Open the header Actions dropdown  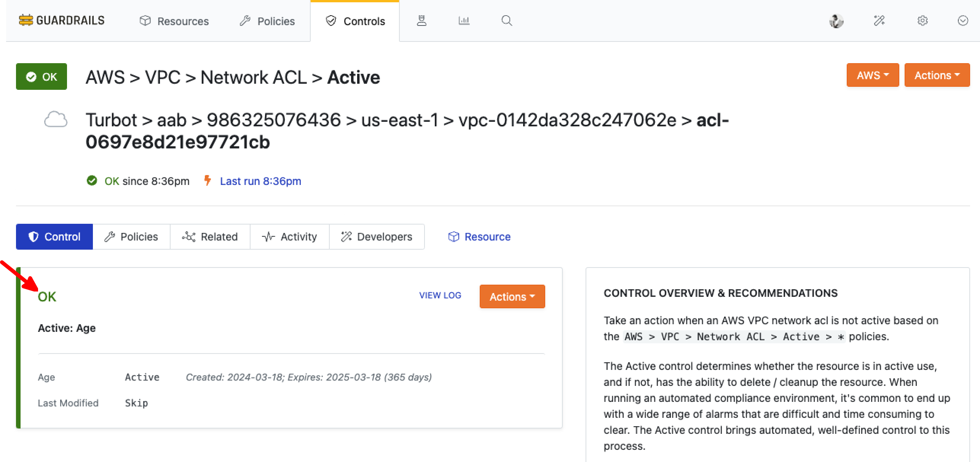[937, 75]
